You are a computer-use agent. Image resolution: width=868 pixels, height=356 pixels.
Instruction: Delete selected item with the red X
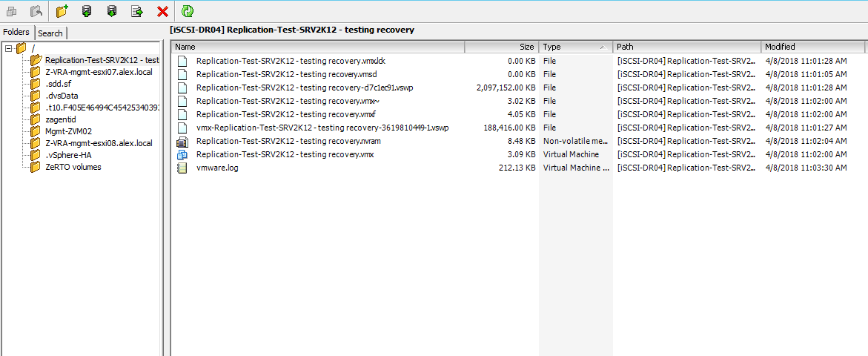point(163,11)
